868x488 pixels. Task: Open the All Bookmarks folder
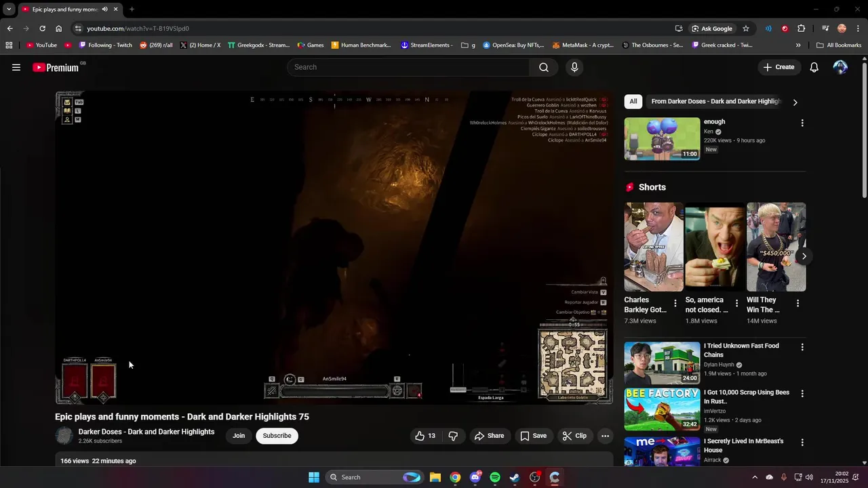[x=839, y=45]
